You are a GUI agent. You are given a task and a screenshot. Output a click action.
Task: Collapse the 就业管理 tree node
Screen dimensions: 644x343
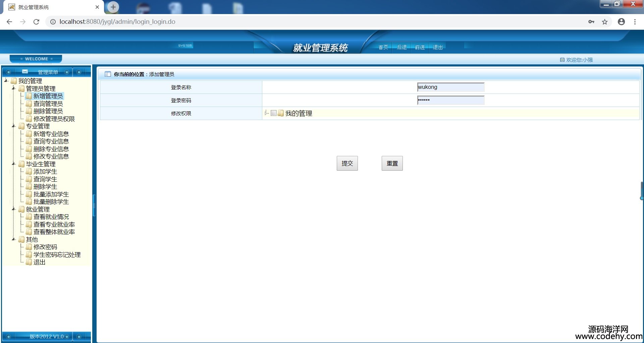pos(14,209)
